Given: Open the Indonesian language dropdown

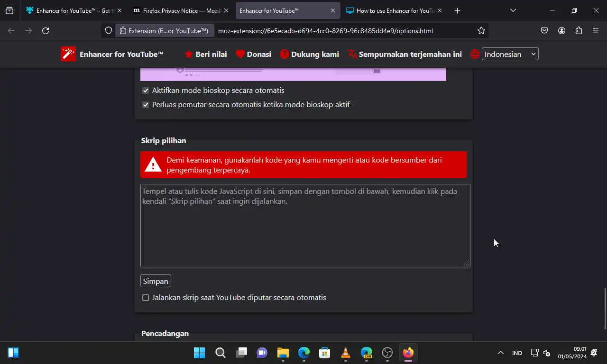Looking at the screenshot, I should point(510,54).
